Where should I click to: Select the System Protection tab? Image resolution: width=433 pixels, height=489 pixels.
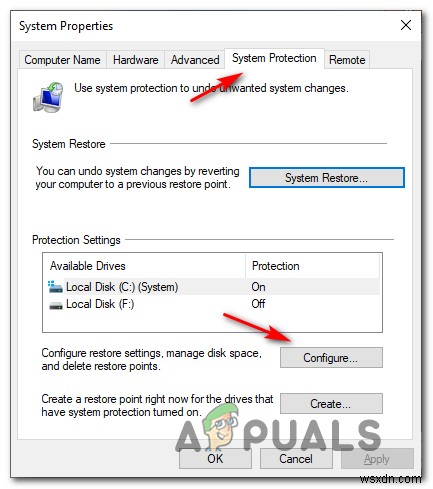point(274,58)
